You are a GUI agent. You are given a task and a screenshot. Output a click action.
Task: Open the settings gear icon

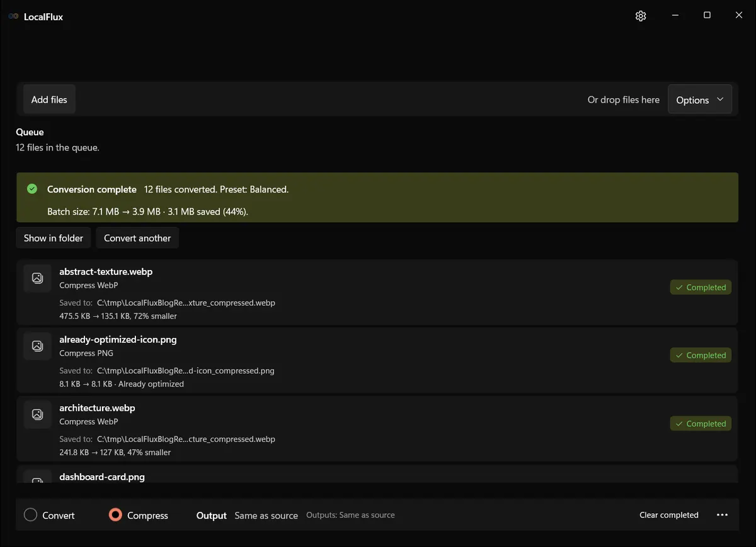(641, 16)
